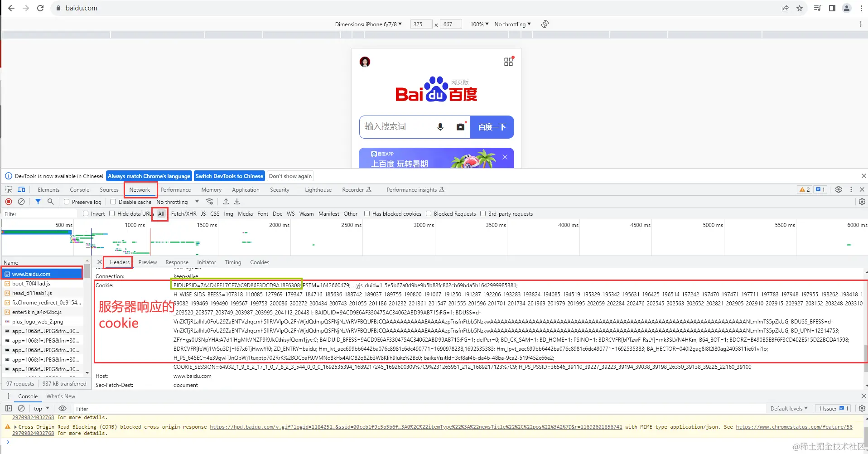
Task: Clear the network log
Action: click(21, 202)
